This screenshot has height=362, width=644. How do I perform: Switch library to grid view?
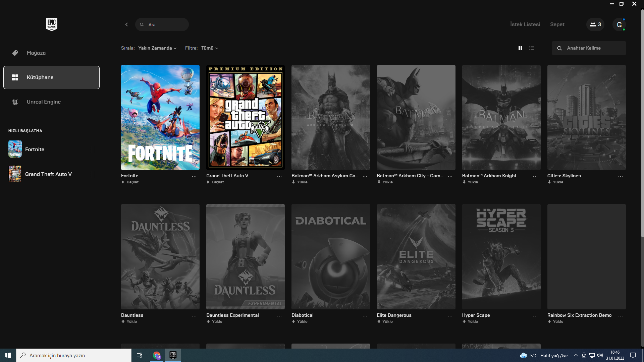point(520,48)
